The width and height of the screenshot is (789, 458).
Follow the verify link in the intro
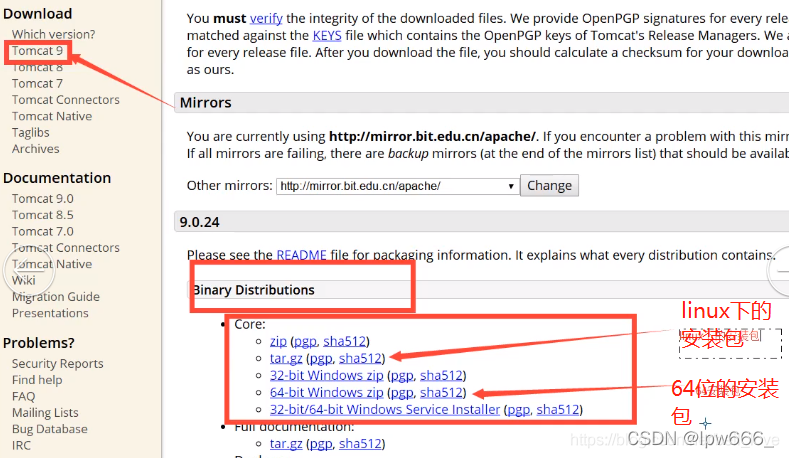(x=266, y=19)
